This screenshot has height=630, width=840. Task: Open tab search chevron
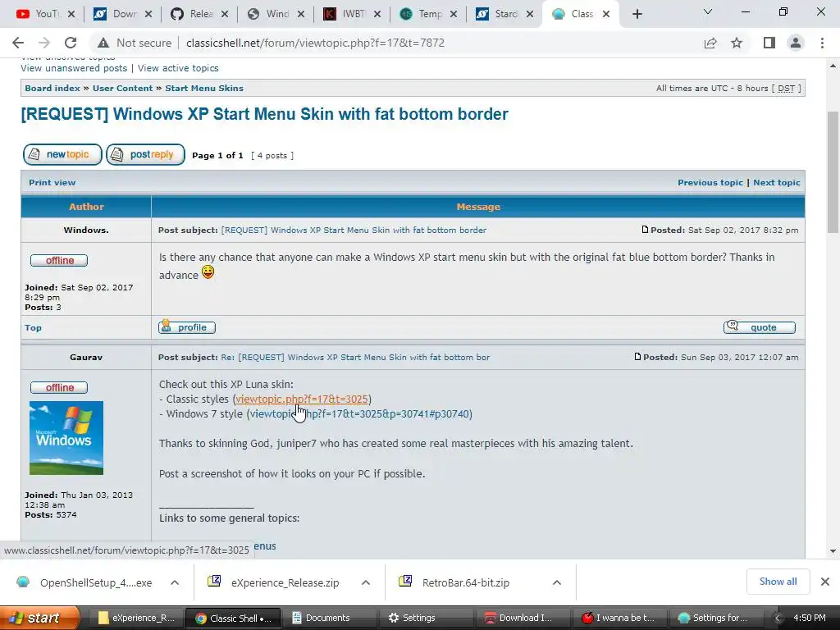pyautogui.click(x=708, y=11)
